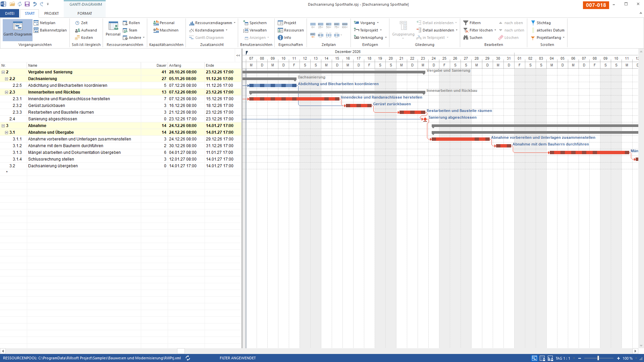The width and height of the screenshot is (644, 362).
Task: Select the Schlussrechnung stellen task name
Action: coord(51,159)
